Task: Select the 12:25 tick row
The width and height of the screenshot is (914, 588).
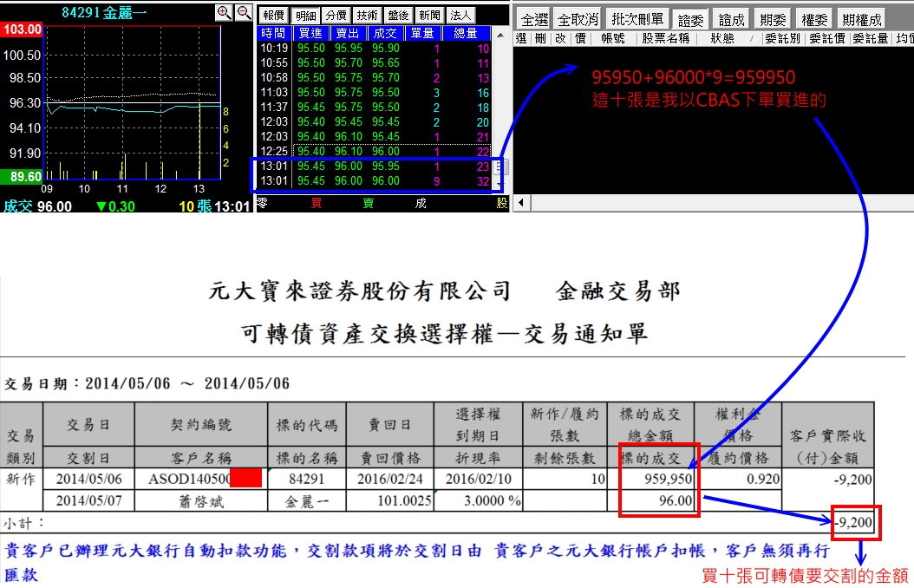Action: coord(375,152)
